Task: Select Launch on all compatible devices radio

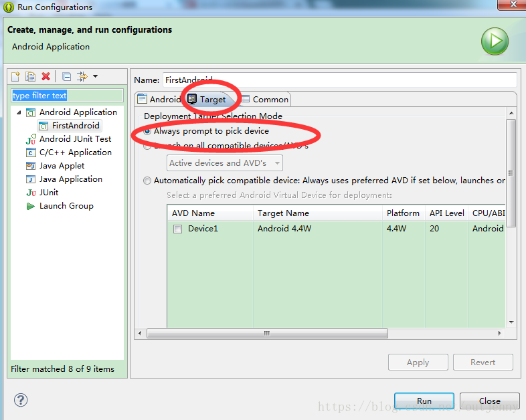Action: coord(147,146)
